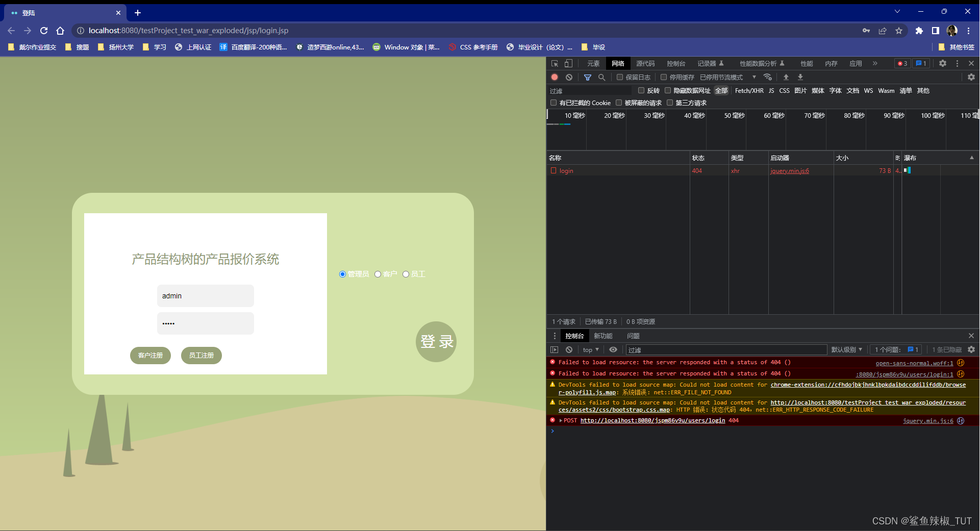Open jquery.min.js:6 initiator link
980x531 pixels.
pos(789,171)
